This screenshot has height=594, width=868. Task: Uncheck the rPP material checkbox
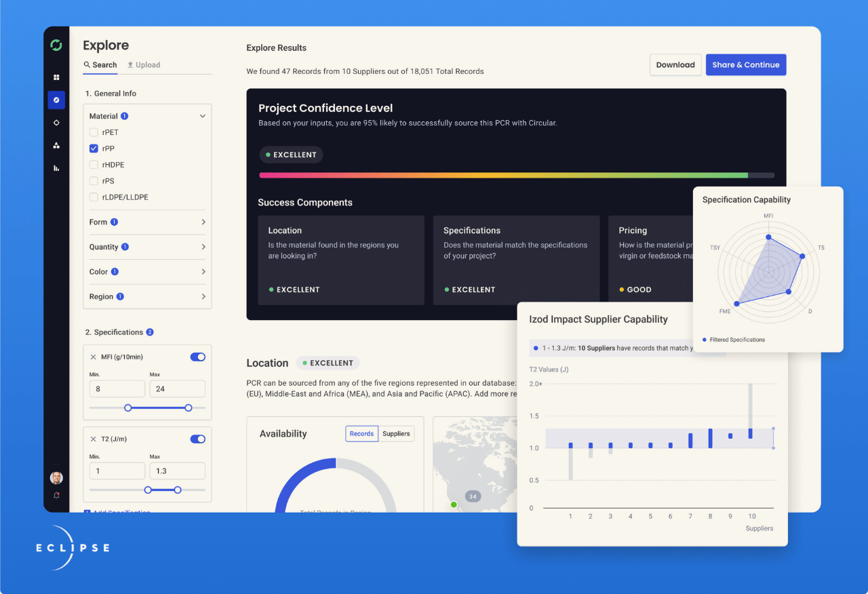point(92,148)
